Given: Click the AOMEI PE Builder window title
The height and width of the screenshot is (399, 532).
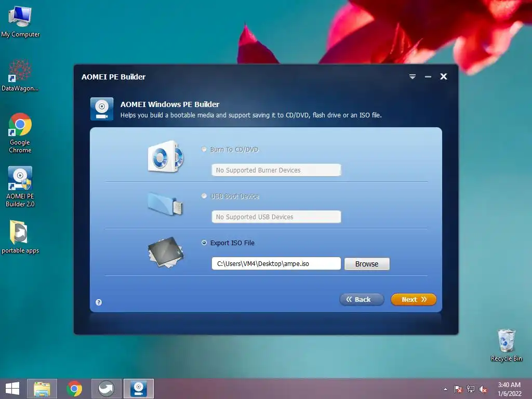Looking at the screenshot, I should 113,77.
